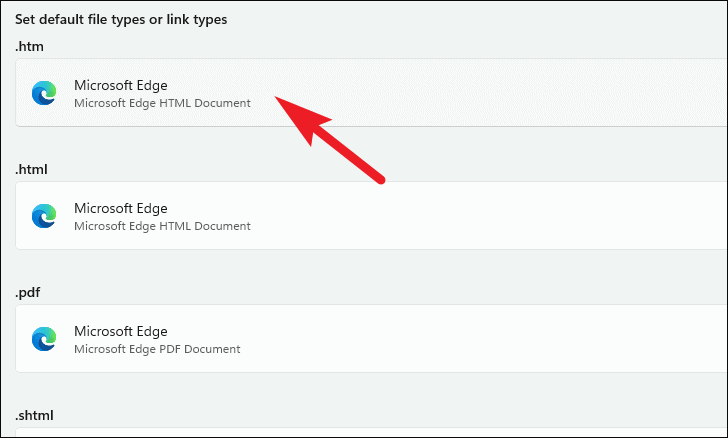Change the default app for .html files

pos(371,216)
